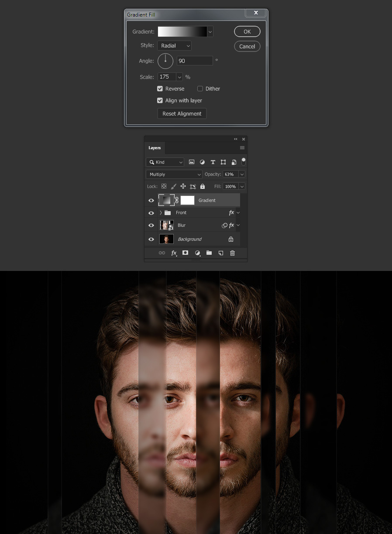Open the Fill slider dropdown arrow
The height and width of the screenshot is (534, 392).
point(242,186)
